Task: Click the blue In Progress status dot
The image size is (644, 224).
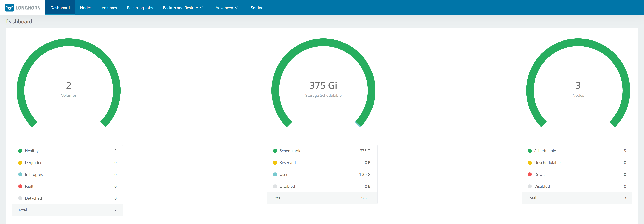Action: [x=20, y=174]
